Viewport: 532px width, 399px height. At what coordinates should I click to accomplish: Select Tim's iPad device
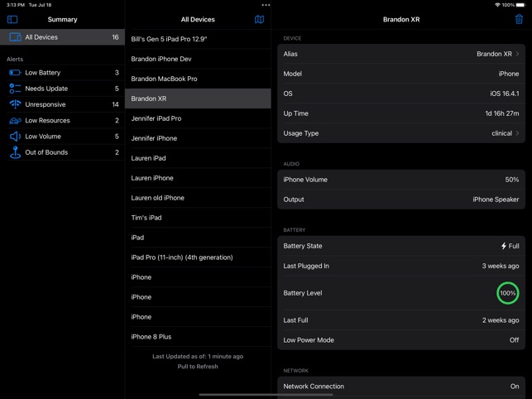198,218
